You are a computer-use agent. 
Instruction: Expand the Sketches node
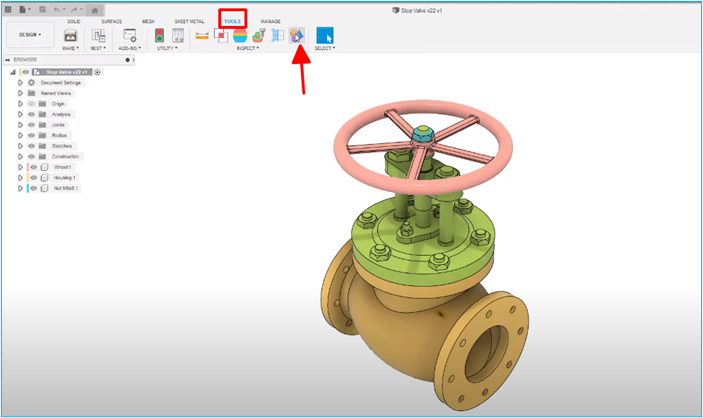[20, 146]
